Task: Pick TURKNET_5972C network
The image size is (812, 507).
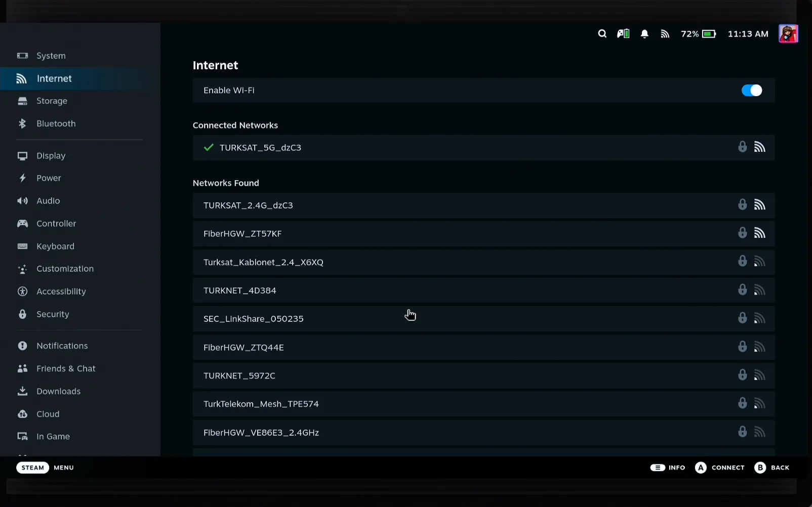Action: (483, 375)
